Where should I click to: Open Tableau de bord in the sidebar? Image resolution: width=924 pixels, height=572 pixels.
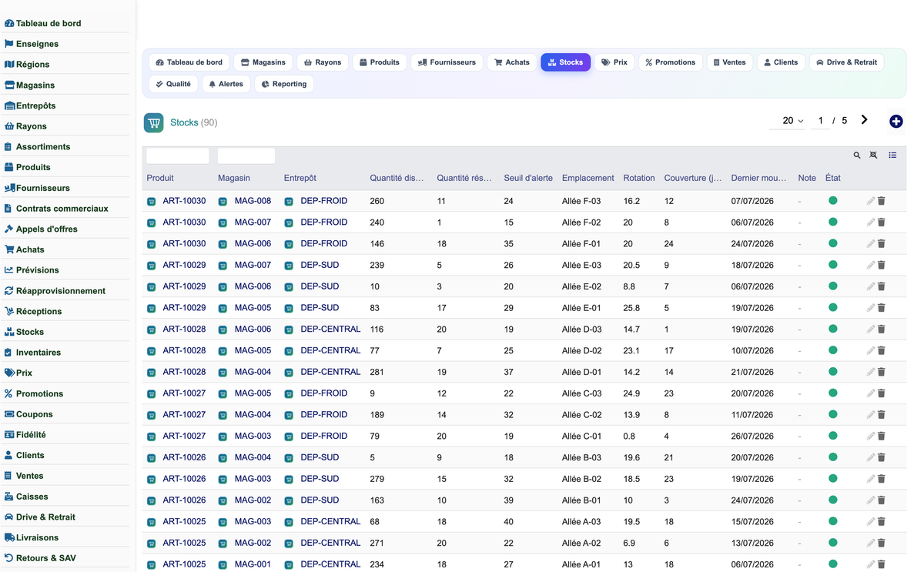pyautogui.click(x=48, y=24)
